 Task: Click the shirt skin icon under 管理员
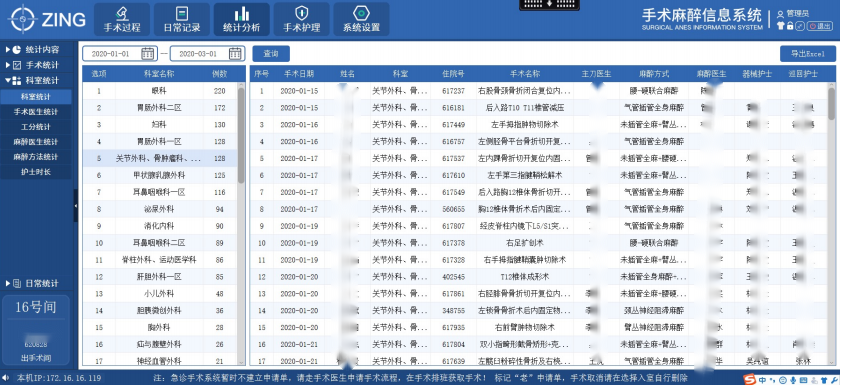click(x=781, y=25)
